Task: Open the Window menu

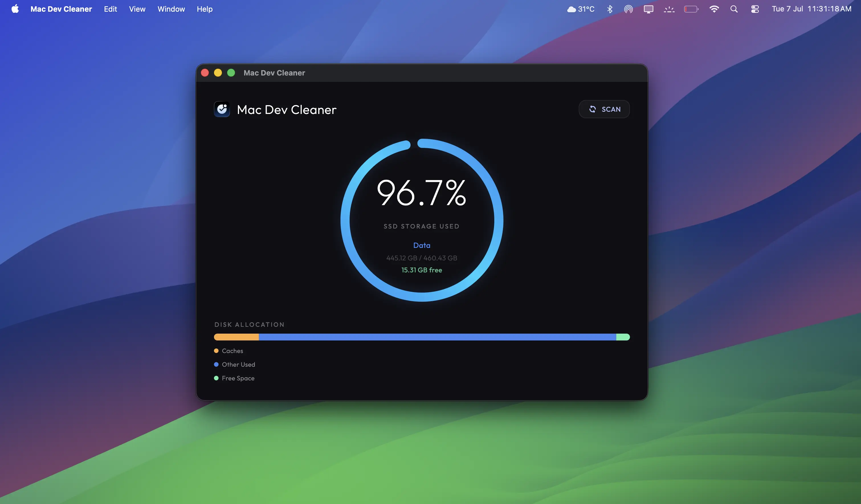Action: point(171,9)
